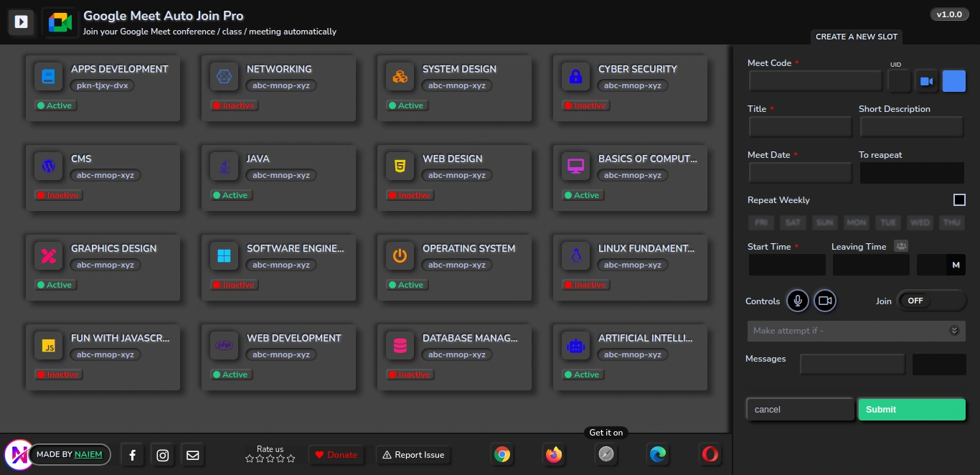Click the Meet Date input field
The image size is (980, 475).
click(800, 173)
